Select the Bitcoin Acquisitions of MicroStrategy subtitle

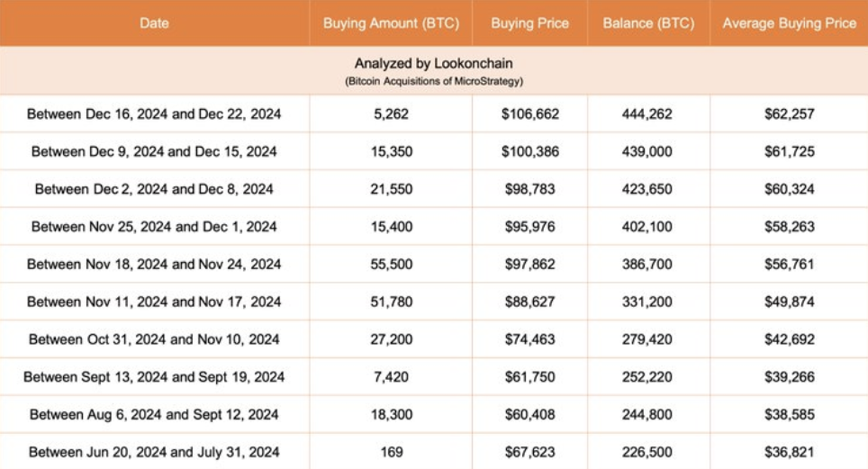[434, 82]
